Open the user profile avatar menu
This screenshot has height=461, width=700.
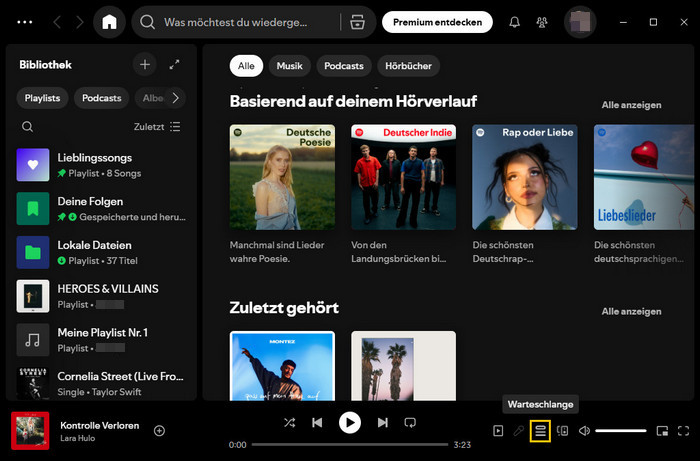(580, 22)
